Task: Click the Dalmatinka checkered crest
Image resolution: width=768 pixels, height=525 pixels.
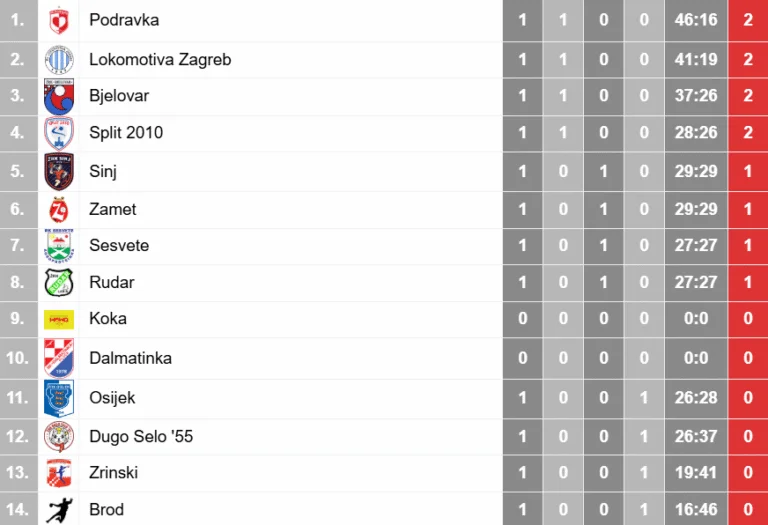Action: point(59,358)
